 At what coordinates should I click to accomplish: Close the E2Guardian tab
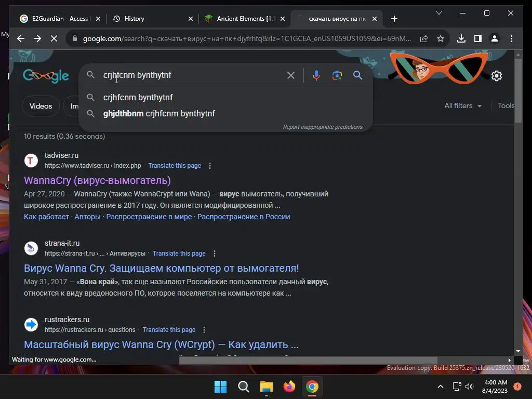coord(98,19)
